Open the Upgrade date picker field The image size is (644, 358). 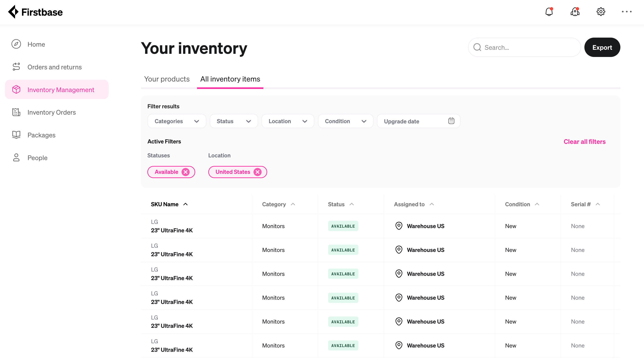[x=419, y=121]
